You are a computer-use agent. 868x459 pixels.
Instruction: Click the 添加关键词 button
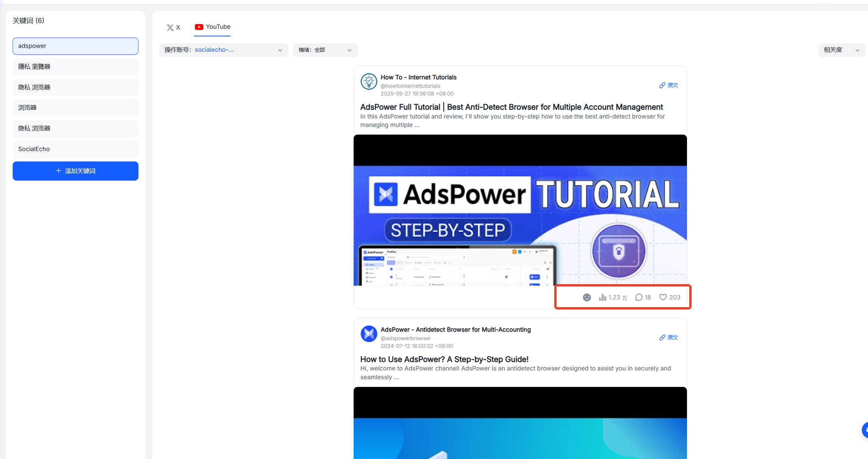pyautogui.click(x=76, y=171)
